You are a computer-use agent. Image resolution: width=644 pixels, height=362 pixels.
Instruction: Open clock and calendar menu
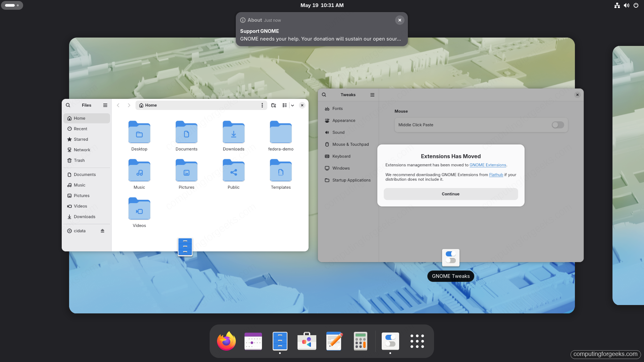point(322,5)
